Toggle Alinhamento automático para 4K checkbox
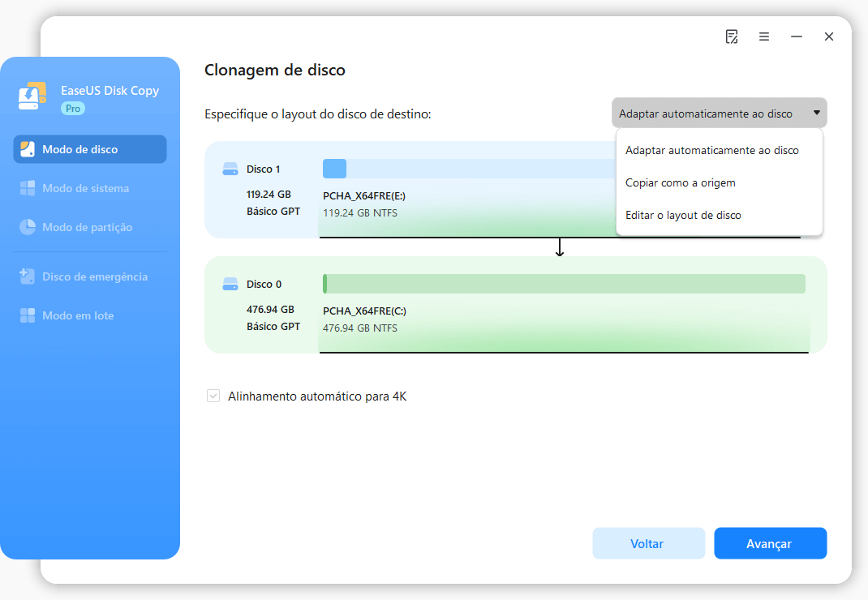The width and height of the screenshot is (868, 600). click(x=213, y=396)
